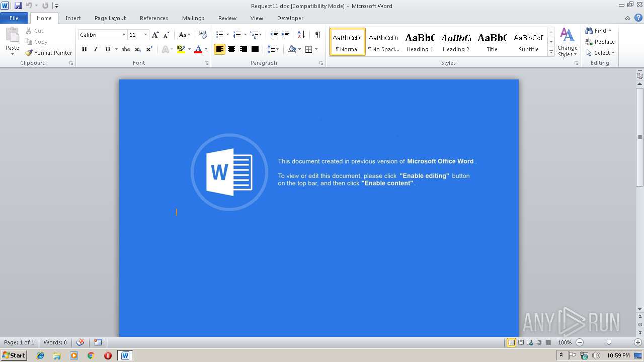
Task: Toggle bold formatting
Action: tap(84, 49)
